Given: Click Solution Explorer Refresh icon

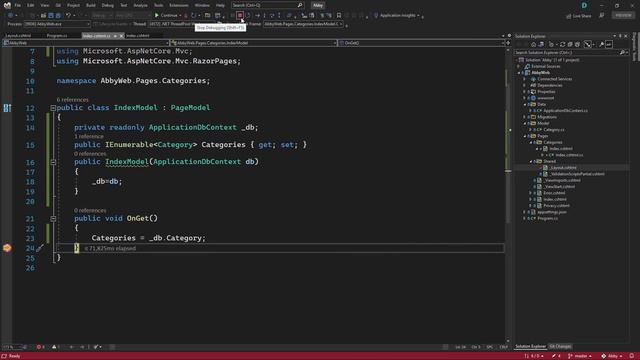Looking at the screenshot, I should 562,44.
